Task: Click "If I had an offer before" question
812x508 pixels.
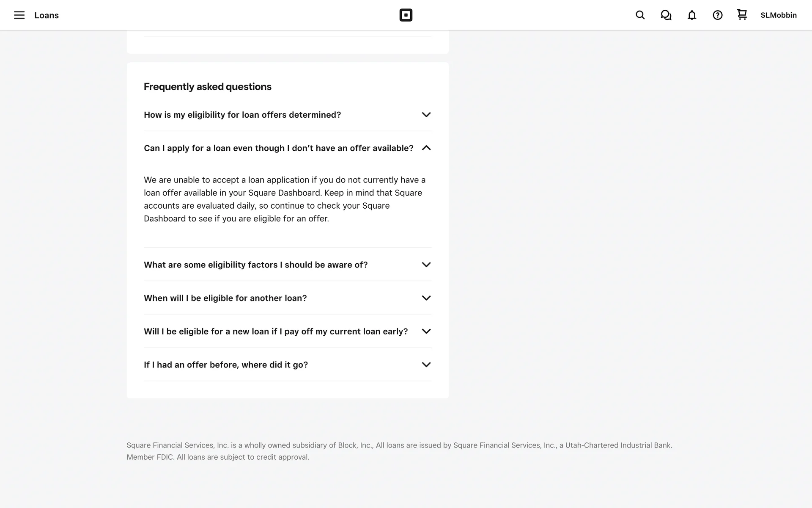Action: pos(226,364)
